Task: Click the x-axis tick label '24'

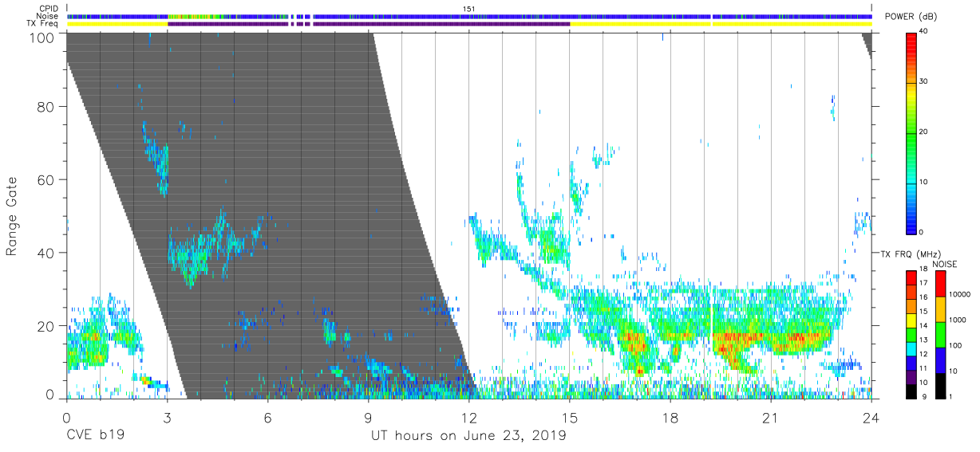Action: (x=871, y=418)
